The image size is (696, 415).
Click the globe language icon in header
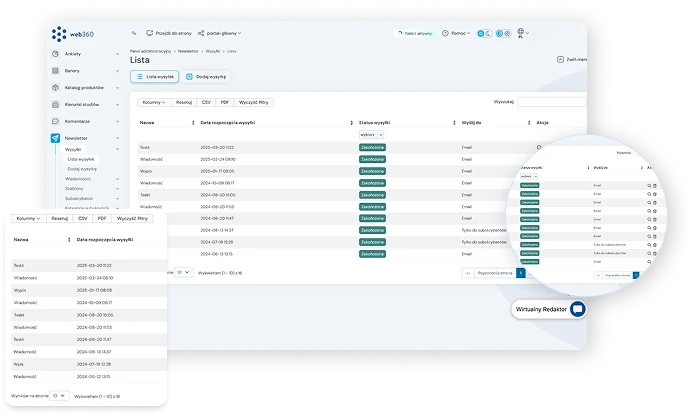coord(521,33)
